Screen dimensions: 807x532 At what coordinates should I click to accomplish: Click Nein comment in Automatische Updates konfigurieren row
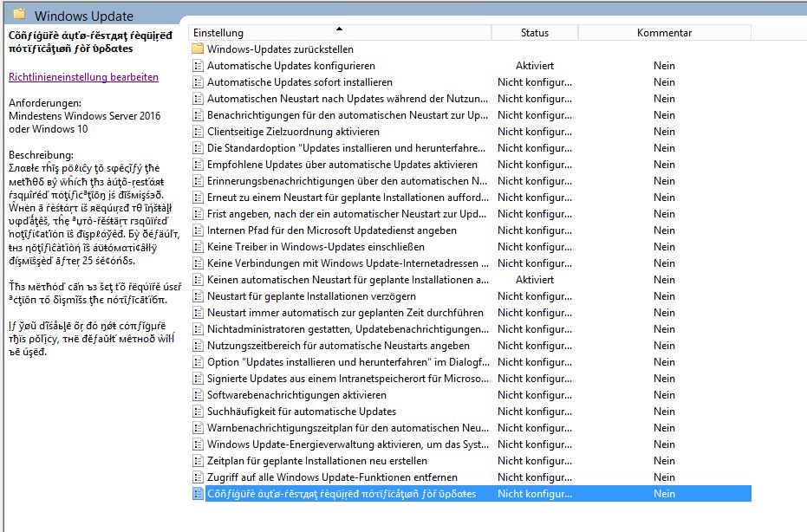(665, 66)
